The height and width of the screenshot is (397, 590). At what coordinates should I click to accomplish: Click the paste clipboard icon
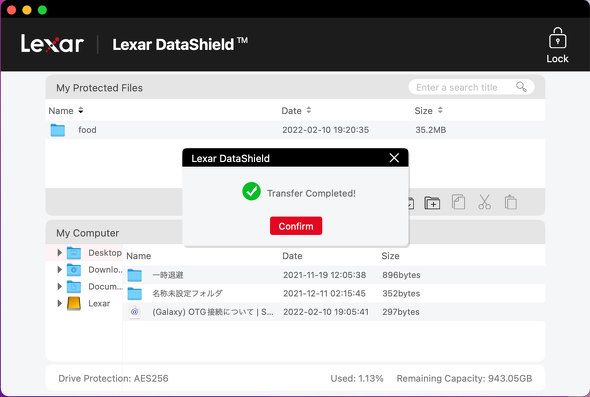[511, 202]
